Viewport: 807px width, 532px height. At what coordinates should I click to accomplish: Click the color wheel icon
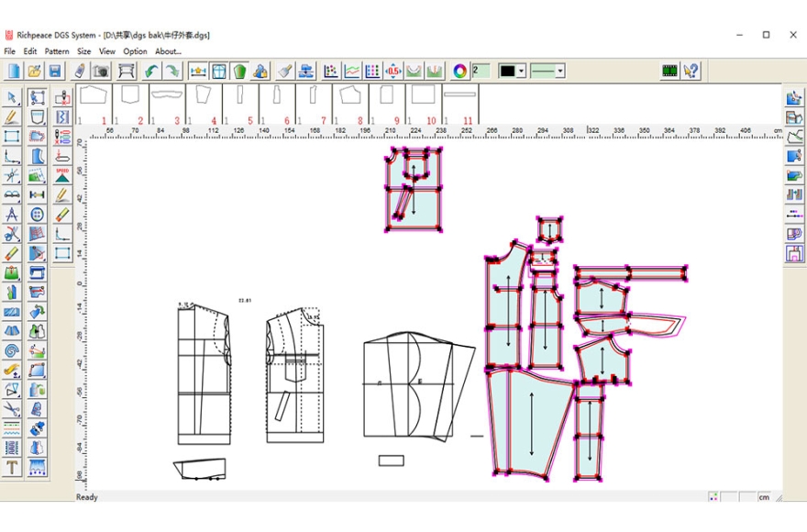(460, 71)
